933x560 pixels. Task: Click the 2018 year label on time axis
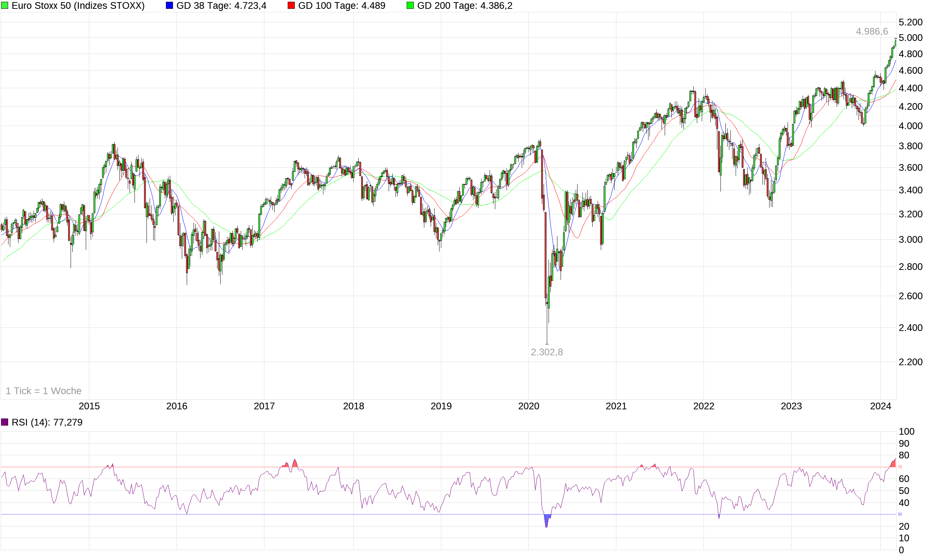(x=354, y=406)
